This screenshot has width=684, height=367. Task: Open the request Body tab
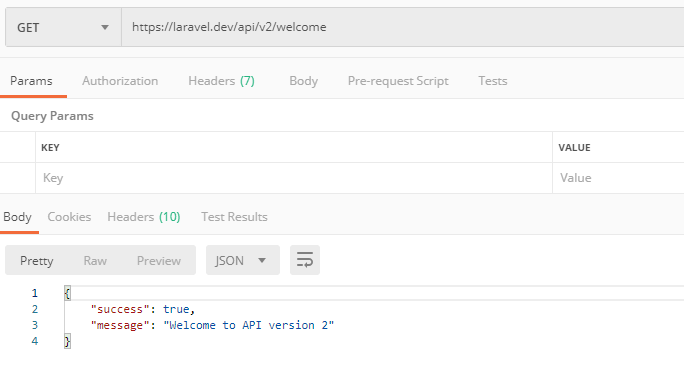(x=304, y=81)
